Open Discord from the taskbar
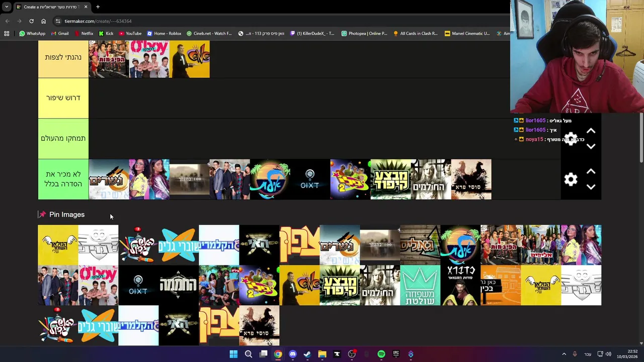This screenshot has width=644, height=362. pos(293,354)
